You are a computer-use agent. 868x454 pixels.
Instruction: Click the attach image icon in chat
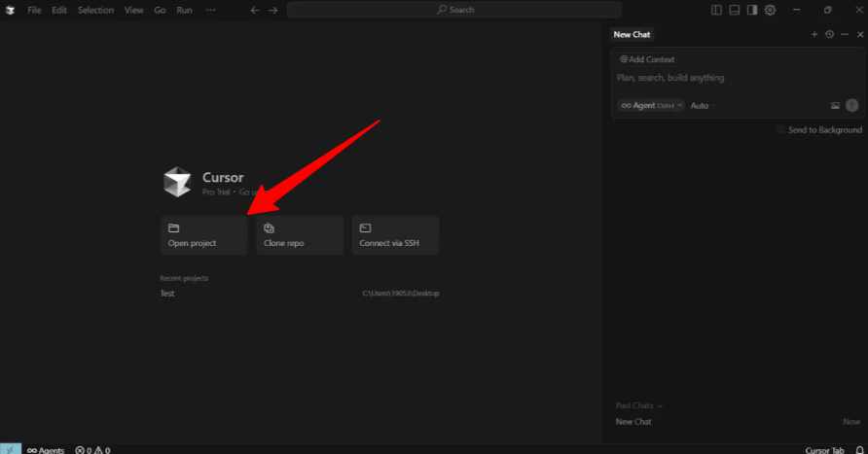click(x=835, y=105)
